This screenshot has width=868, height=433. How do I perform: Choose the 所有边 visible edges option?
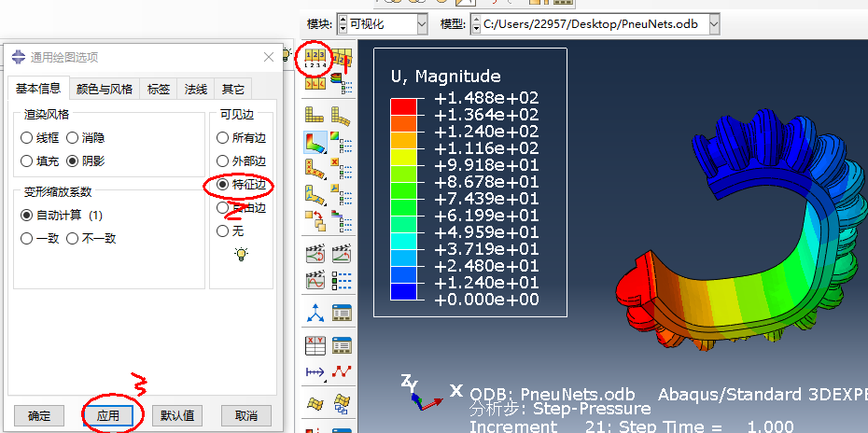(x=223, y=137)
